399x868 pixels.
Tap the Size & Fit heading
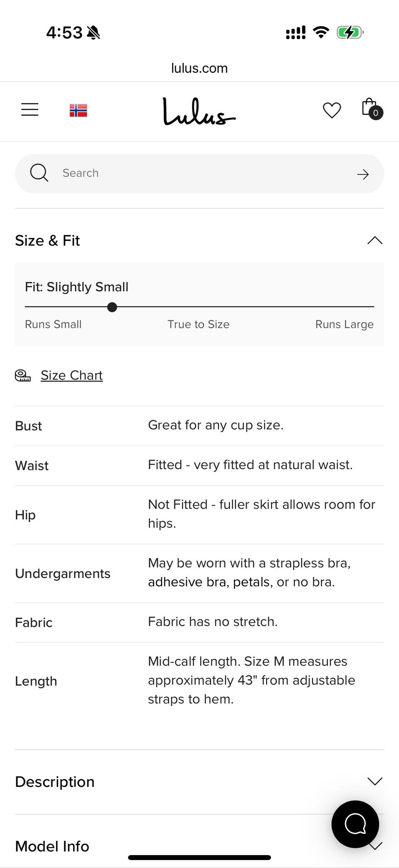tap(47, 240)
